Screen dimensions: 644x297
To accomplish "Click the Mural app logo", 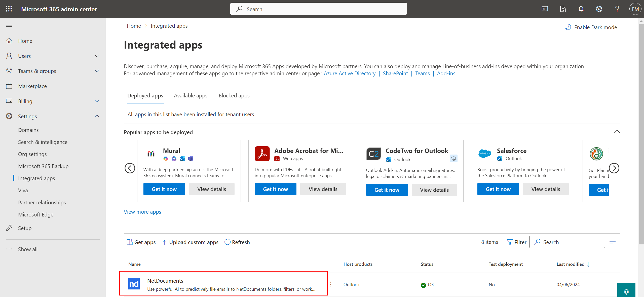I will [151, 154].
